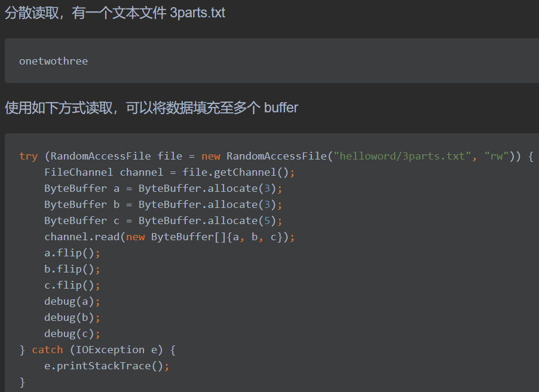
Task: Click the 'ByteBuffer a = ByteBuffer.allocate(3);' line
Action: [x=163, y=188]
